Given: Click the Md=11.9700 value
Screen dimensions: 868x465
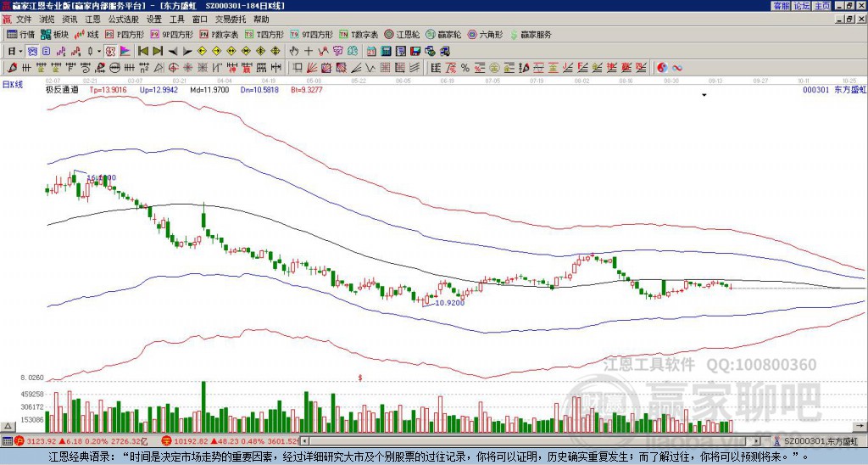Looking at the screenshot, I should pos(209,90).
